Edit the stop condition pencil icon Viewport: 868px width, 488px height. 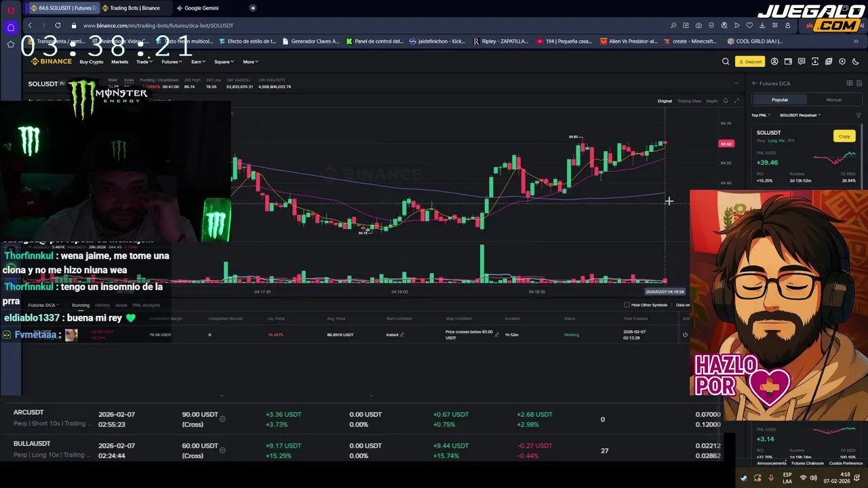coord(497,334)
